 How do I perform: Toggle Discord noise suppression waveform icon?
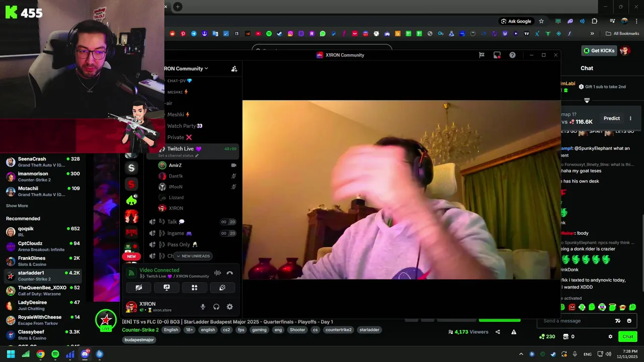[x=217, y=273]
